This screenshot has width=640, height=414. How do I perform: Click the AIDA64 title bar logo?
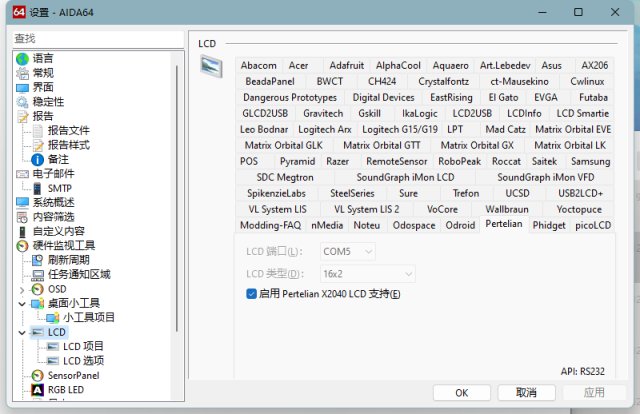(x=19, y=12)
